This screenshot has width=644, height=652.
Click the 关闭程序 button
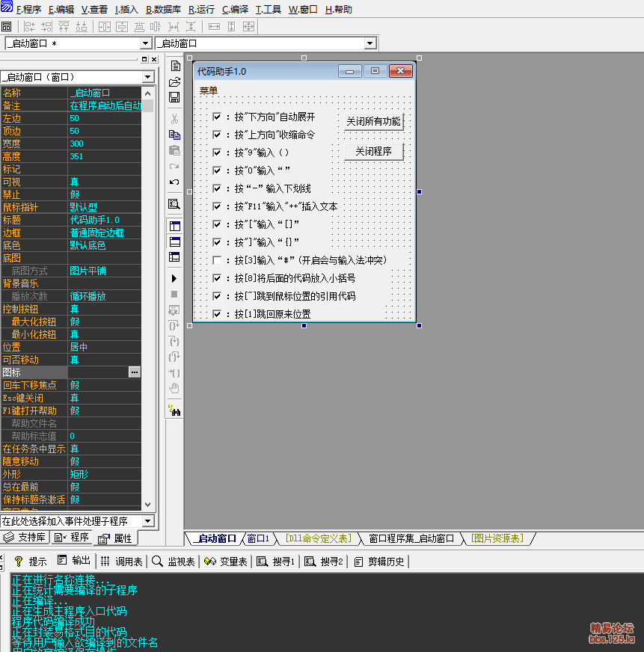click(x=373, y=151)
